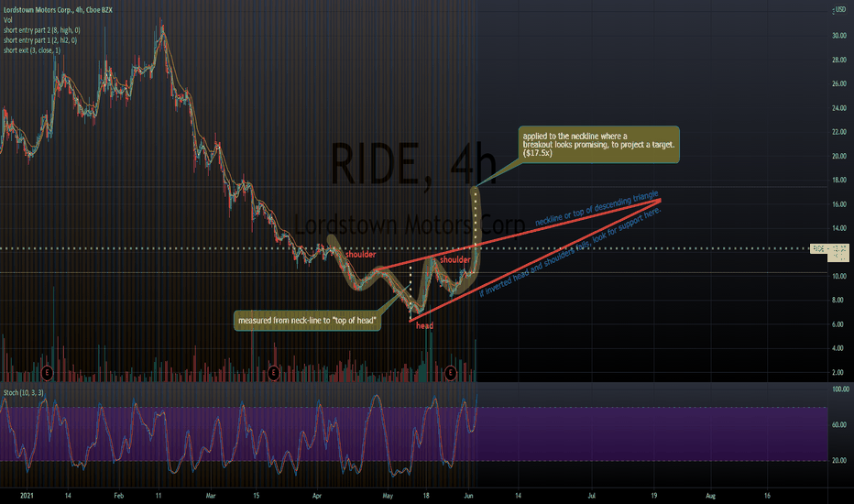Click the red 'head' label
This screenshot has height=504, width=854.
pyautogui.click(x=425, y=326)
